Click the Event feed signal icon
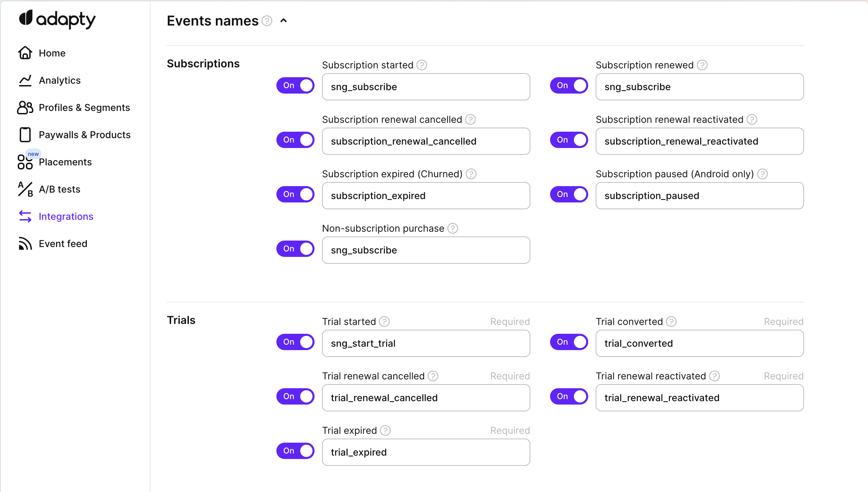Screen dimensions: 868x492 click(25, 244)
